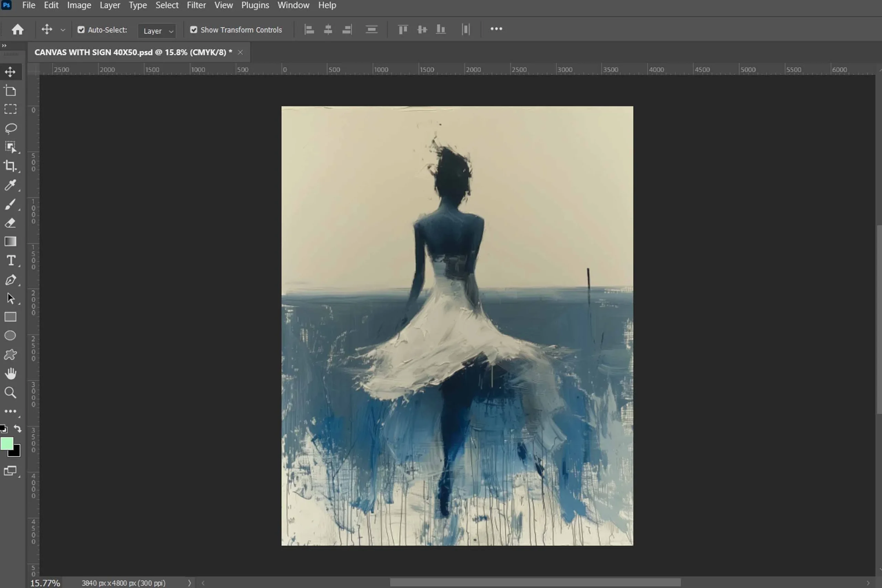Expand the collapsed toolbox double arrows
This screenshot has height=588, width=882.
pyautogui.click(x=4, y=45)
